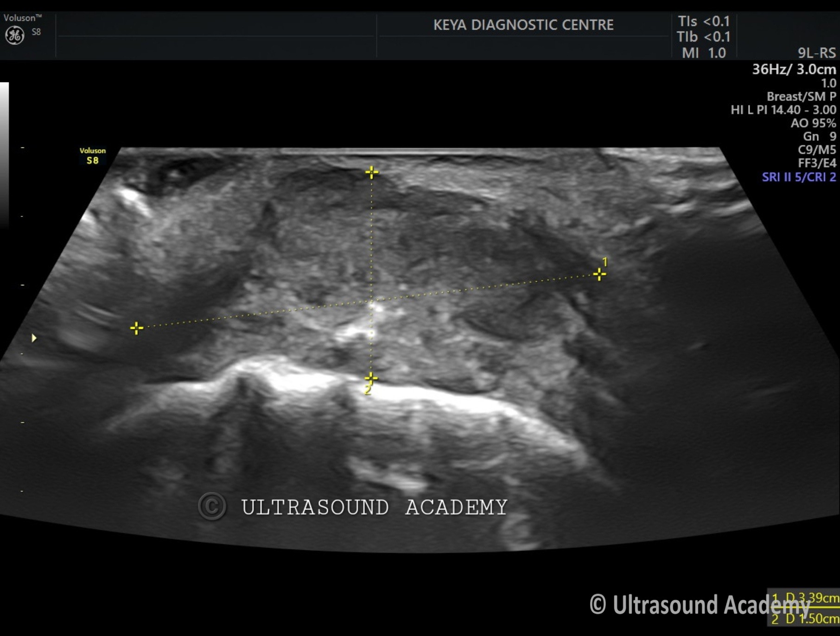Select the SRI II 5/CRI 2 setting
Viewport: 840px width, 636px height.
(x=799, y=177)
